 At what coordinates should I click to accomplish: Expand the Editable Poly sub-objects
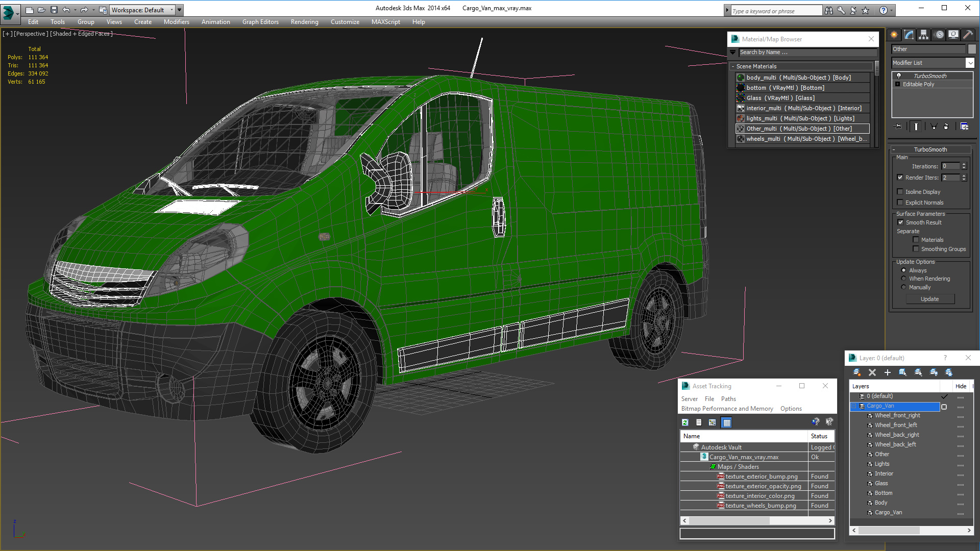tap(898, 84)
